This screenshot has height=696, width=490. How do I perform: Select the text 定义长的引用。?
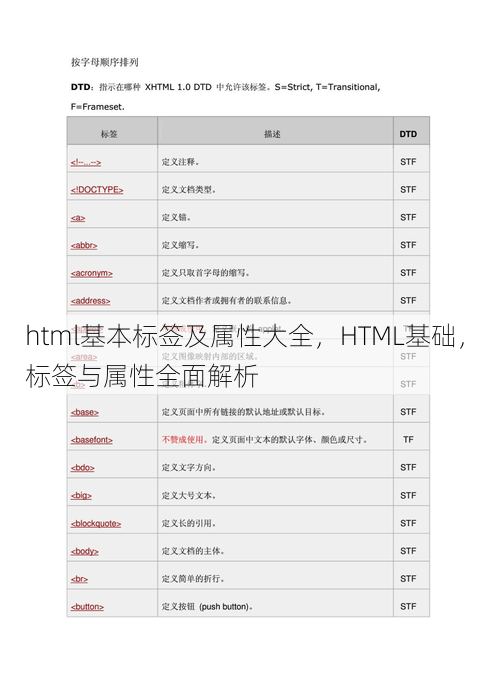click(189, 523)
